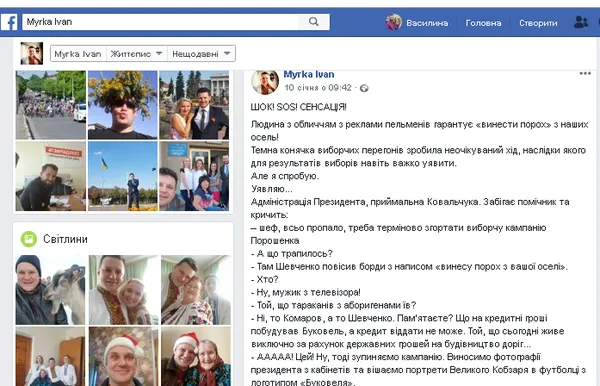The height and width of the screenshot is (386, 600).
Task: Click the post headline ШОК! SOS! СЕНСАЦІЯ!
Action: point(298,107)
